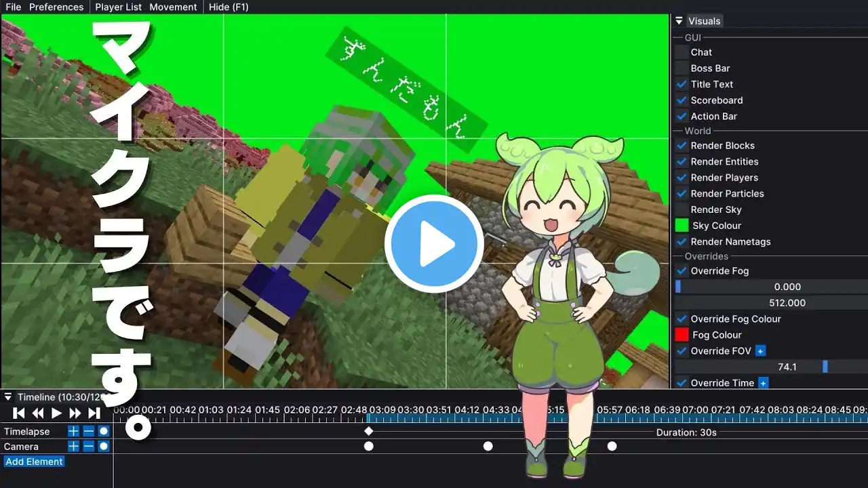The image size is (868, 488).
Task: Add keyframe with plus on Camera row
Action: coord(74,446)
